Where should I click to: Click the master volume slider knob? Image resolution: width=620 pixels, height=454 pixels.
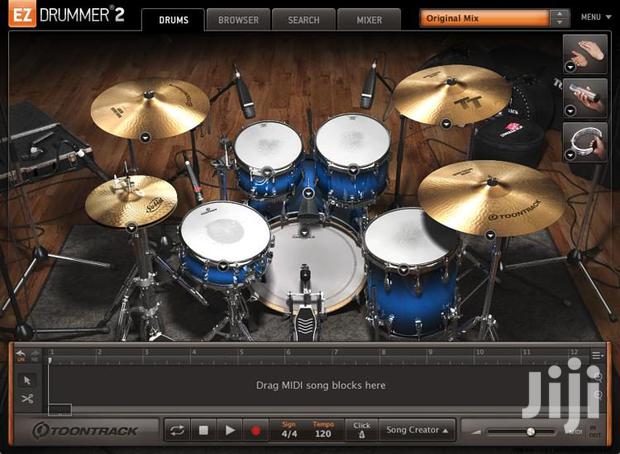click(531, 431)
